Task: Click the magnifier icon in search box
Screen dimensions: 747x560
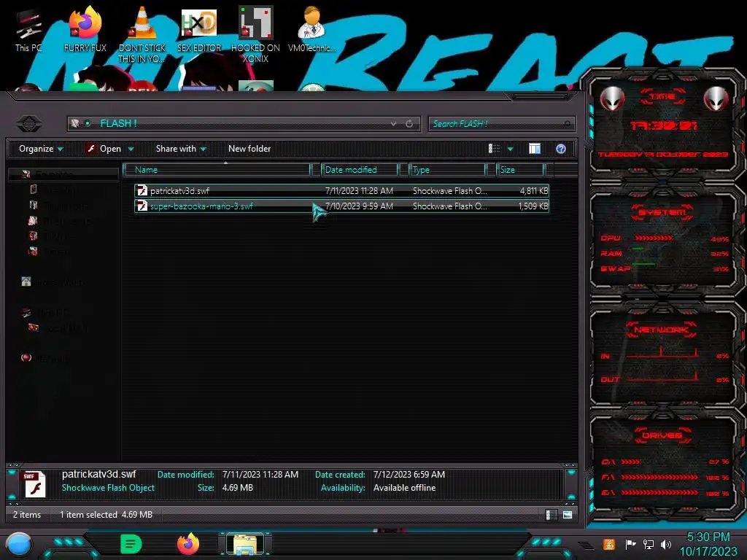Action: click(x=567, y=124)
